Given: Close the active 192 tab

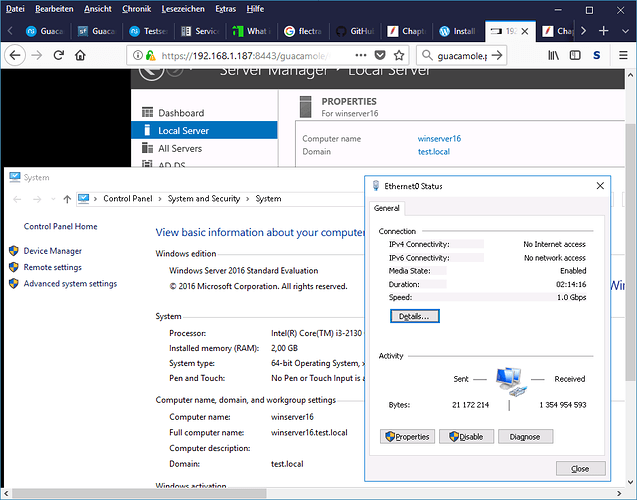Looking at the screenshot, I should [525, 31].
